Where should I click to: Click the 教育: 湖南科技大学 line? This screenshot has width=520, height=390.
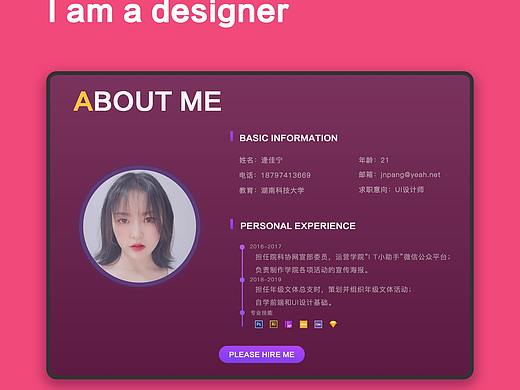[x=272, y=190]
